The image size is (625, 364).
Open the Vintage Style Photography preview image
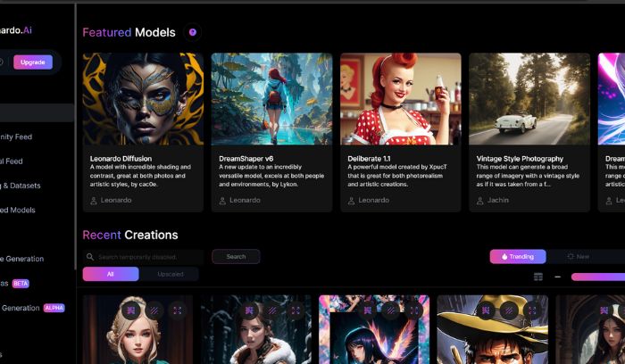[x=529, y=99]
